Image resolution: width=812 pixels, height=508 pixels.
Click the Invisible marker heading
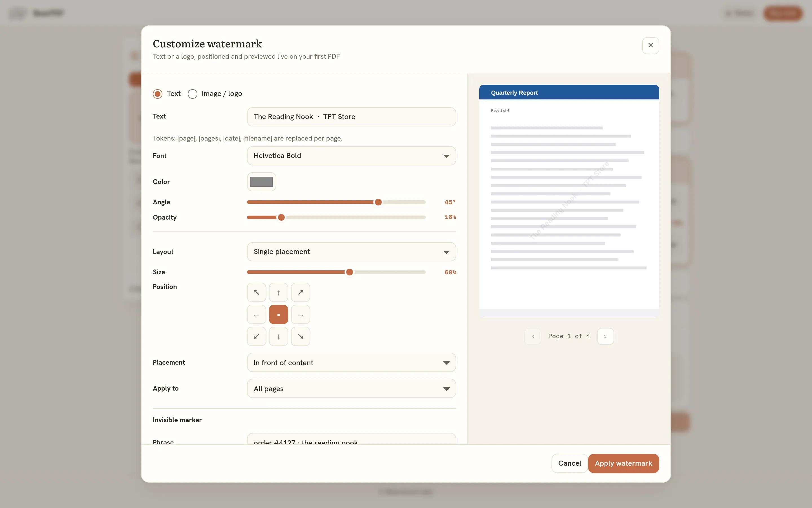point(177,420)
